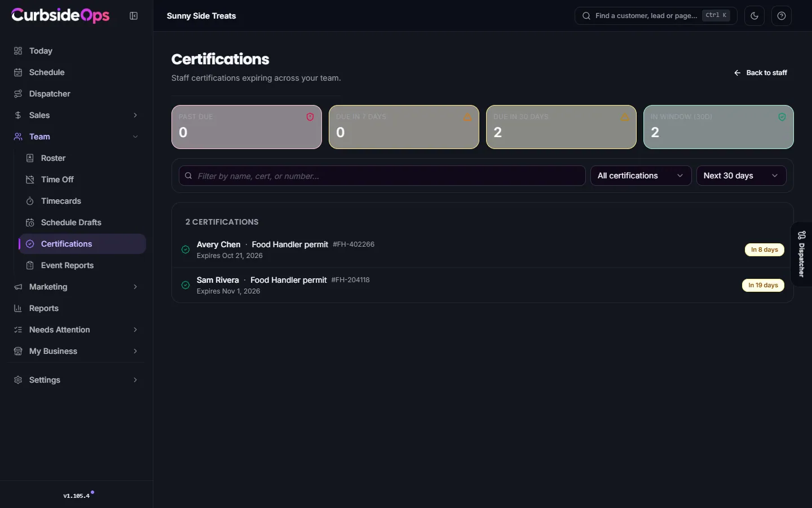The height and width of the screenshot is (508, 812).
Task: Click the CurbsideOps logo
Action: pyautogui.click(x=60, y=15)
